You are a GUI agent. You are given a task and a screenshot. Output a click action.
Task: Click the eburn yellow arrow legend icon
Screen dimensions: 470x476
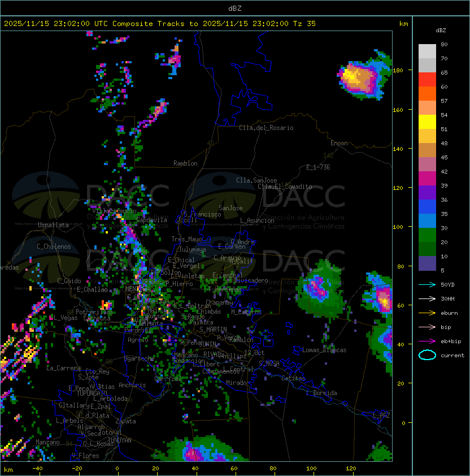(427, 313)
